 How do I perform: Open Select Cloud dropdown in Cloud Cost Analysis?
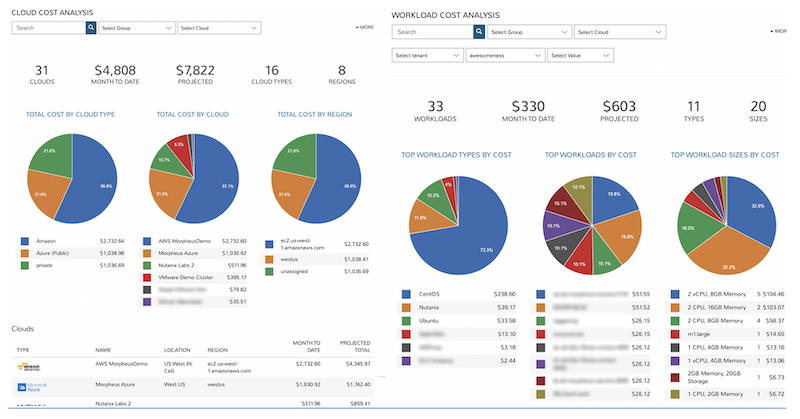tap(214, 28)
